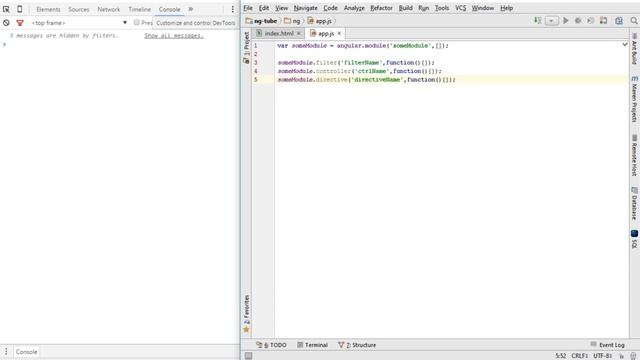
Task: Close the app.js editor tab
Action: [339, 33]
